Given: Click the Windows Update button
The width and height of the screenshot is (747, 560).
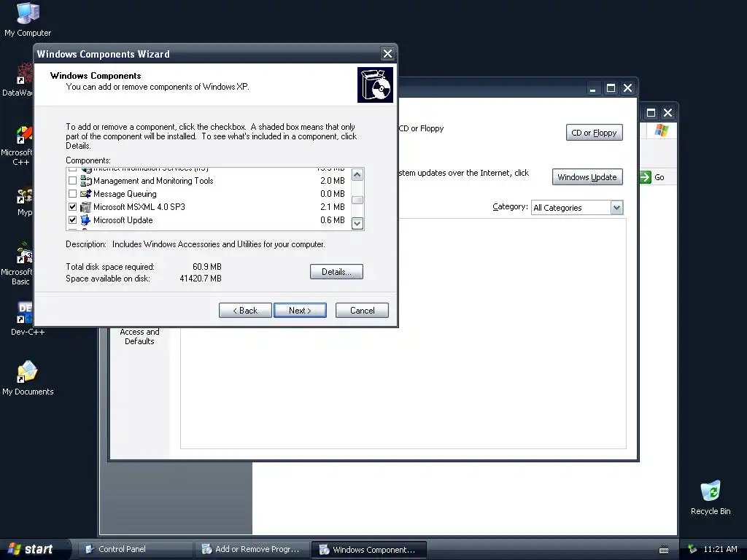Looking at the screenshot, I should 587,177.
